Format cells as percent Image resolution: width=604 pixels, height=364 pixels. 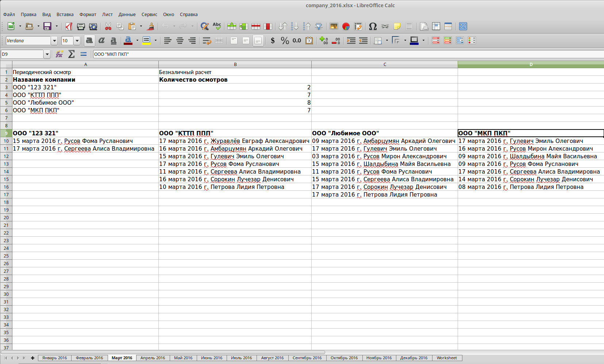pos(285,40)
